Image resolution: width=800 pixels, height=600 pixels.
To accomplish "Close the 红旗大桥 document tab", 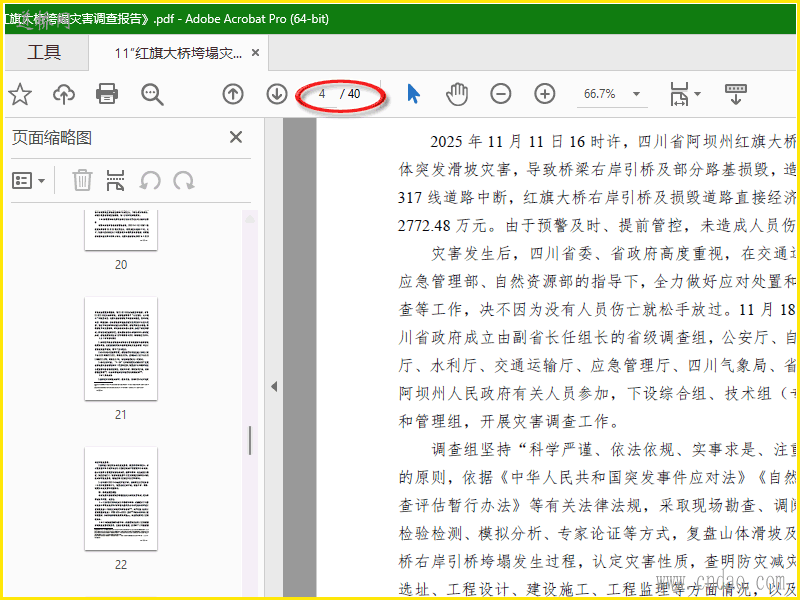I will pyautogui.click(x=256, y=53).
